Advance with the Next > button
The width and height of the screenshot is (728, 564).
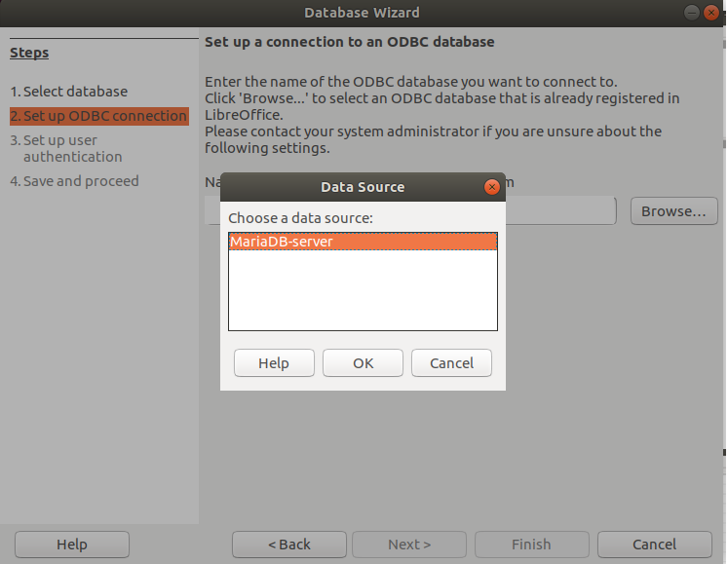pyautogui.click(x=409, y=545)
